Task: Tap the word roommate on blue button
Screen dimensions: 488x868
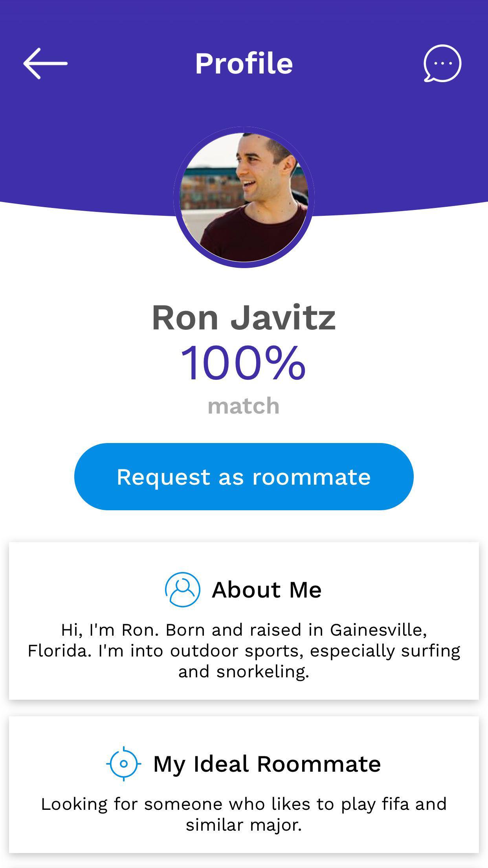Action: (312, 477)
